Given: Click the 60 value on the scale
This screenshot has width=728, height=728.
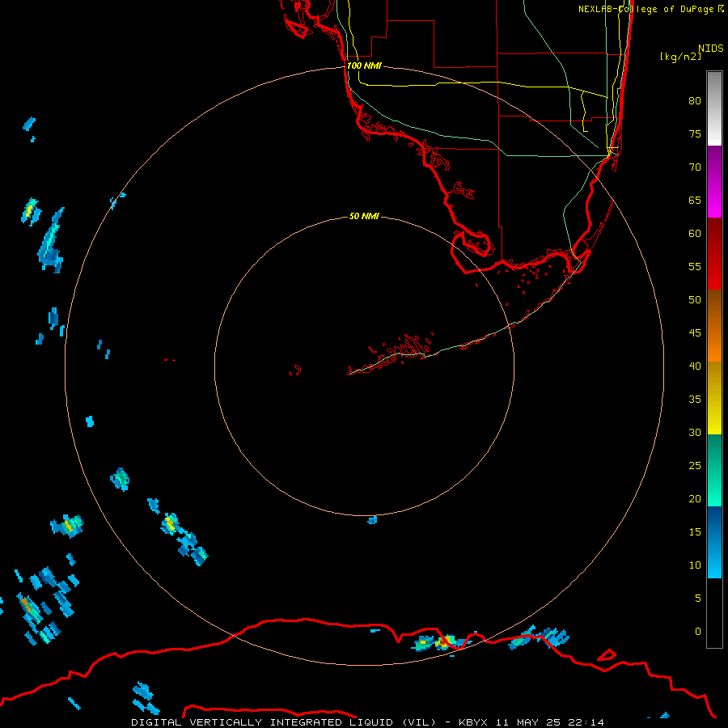Looking at the screenshot, I should (x=695, y=234).
